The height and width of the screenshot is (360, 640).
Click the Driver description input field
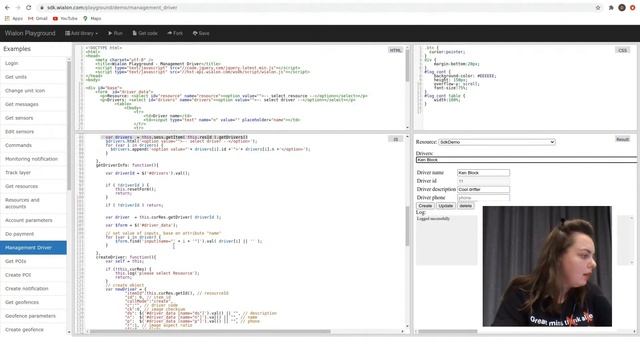483,189
